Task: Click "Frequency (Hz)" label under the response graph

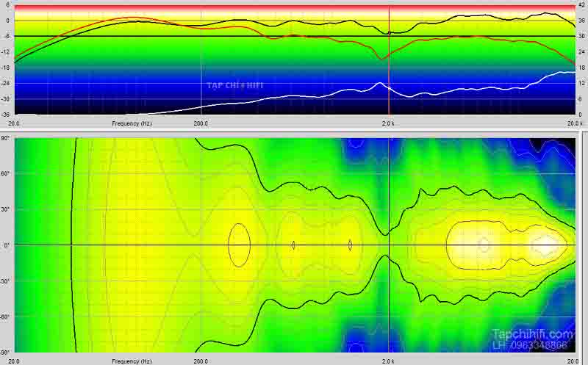Action: [x=132, y=123]
